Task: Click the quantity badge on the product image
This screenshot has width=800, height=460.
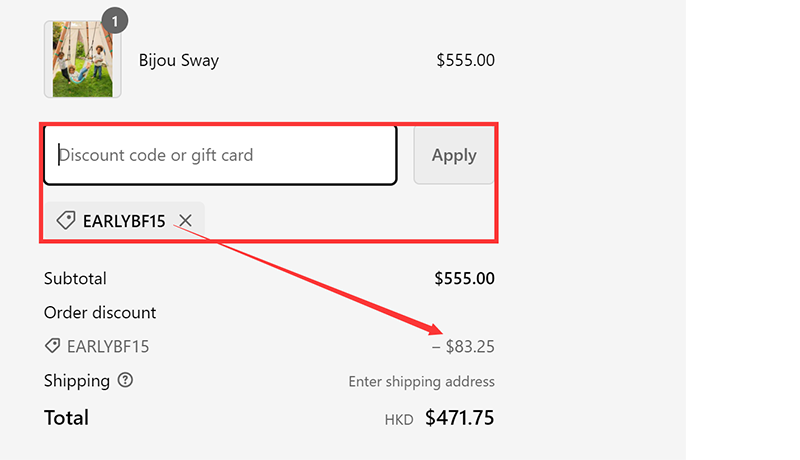Action: click(115, 20)
